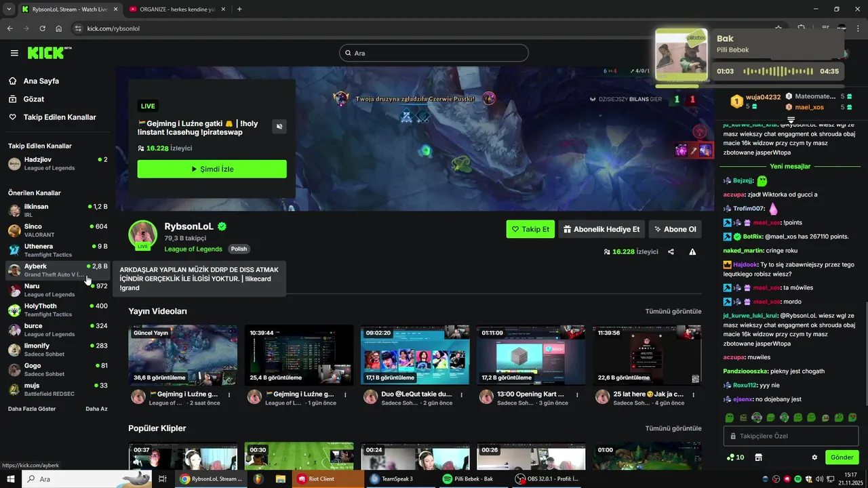Open the 08:02:20 video thumbnail

click(x=415, y=354)
